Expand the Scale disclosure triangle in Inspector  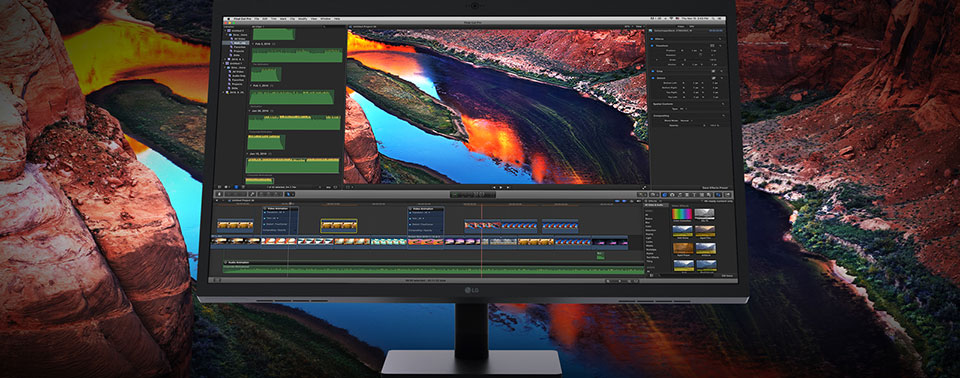click(x=656, y=60)
